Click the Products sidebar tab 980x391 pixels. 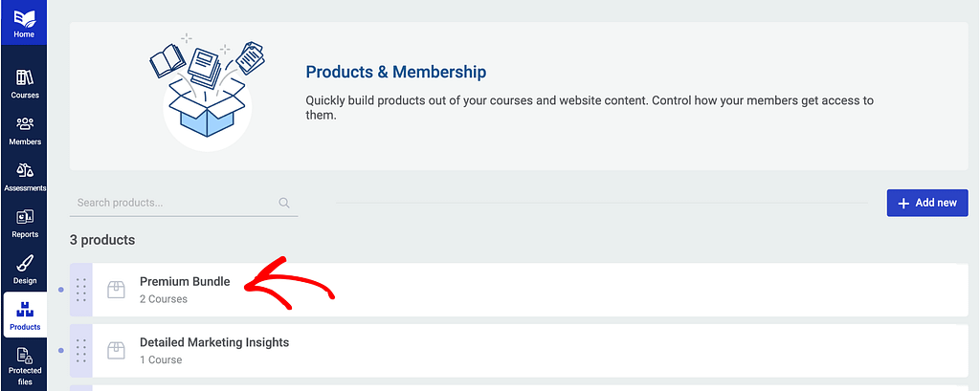[x=24, y=315]
